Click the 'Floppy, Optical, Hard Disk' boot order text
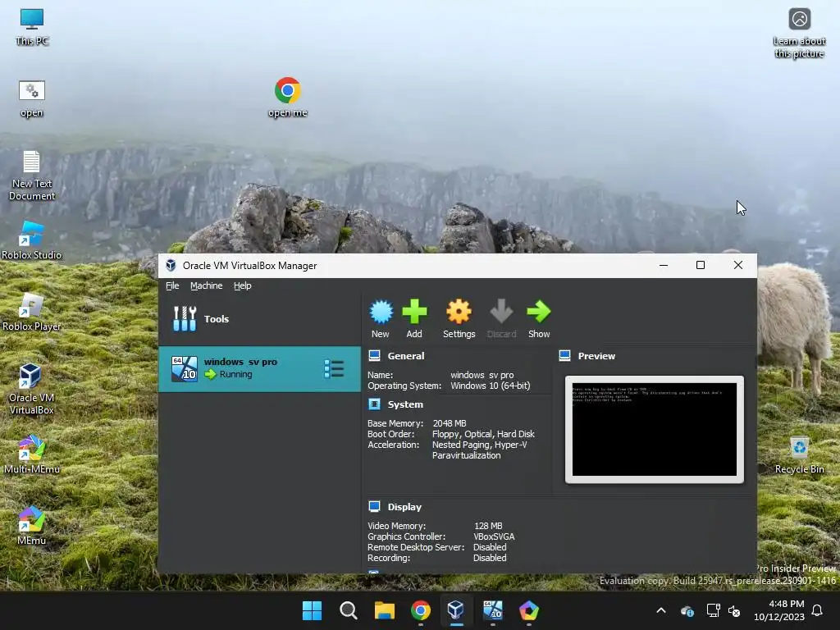This screenshot has height=630, width=840. 483,434
